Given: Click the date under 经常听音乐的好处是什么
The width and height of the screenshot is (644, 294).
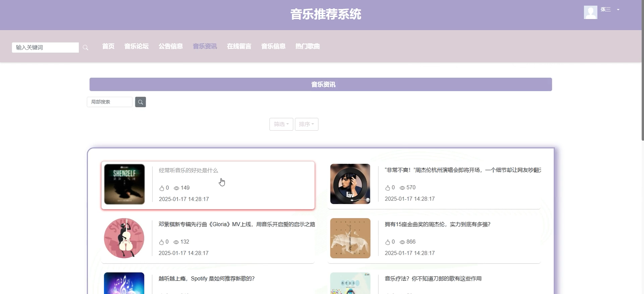Looking at the screenshot, I should [x=184, y=199].
